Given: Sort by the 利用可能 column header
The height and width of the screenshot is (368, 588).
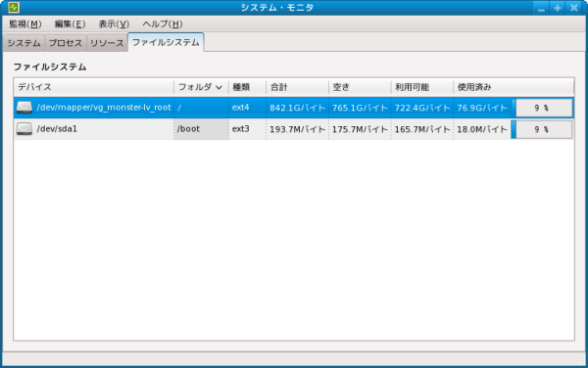Looking at the screenshot, I should (x=421, y=87).
